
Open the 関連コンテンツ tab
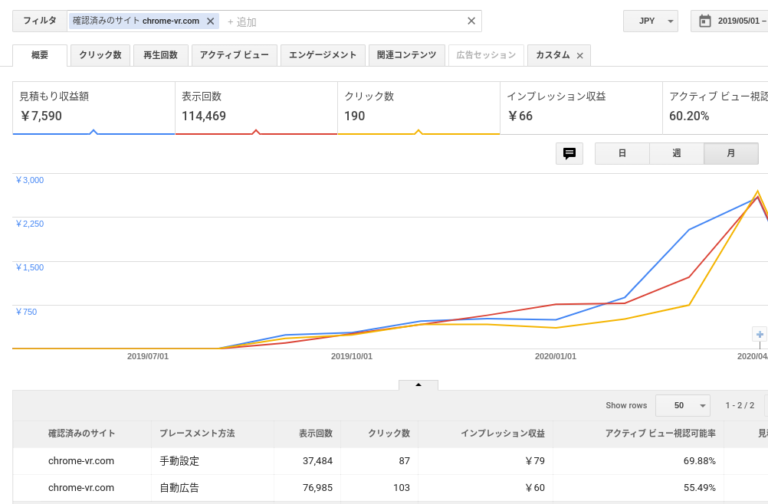tap(407, 55)
